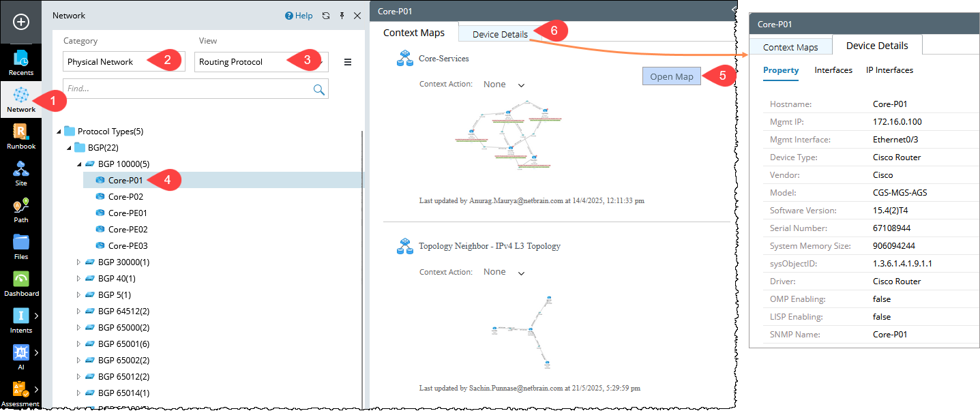This screenshot has height=411, width=980.
Task: Open the Interfaces sub-tab
Action: coord(833,70)
